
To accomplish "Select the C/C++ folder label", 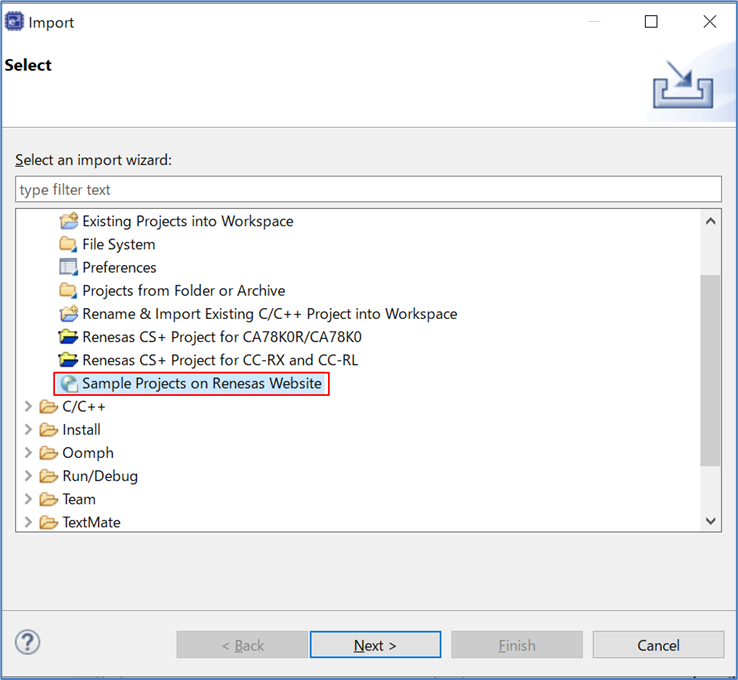I will (x=84, y=407).
